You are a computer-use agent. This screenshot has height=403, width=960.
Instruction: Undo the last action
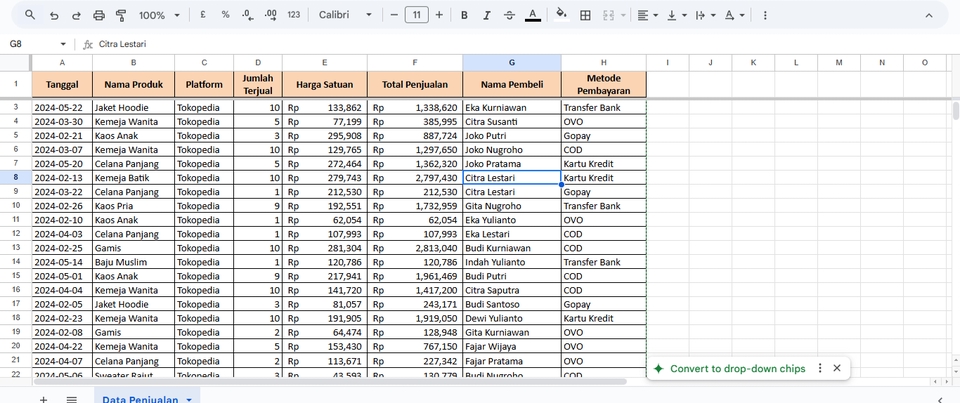coord(54,15)
